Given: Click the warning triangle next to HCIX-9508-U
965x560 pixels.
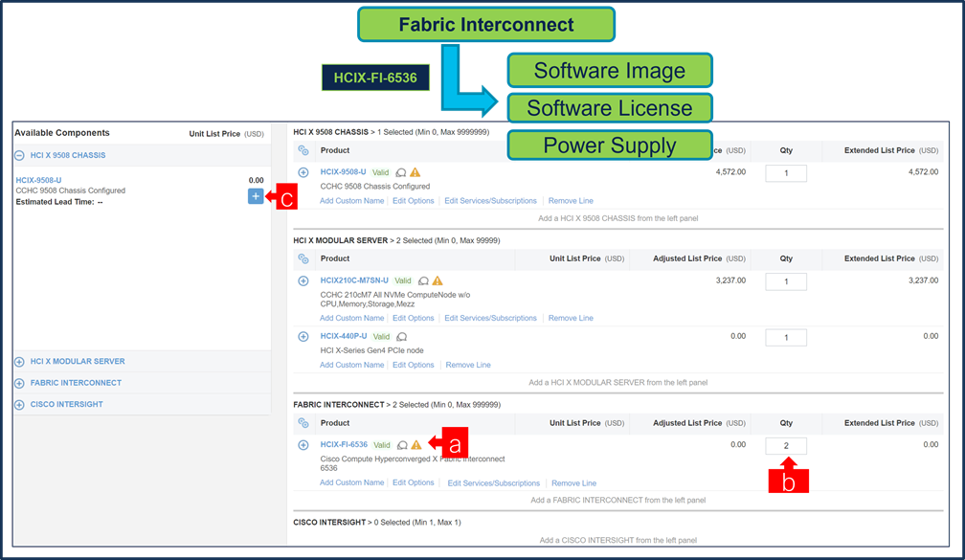Looking at the screenshot, I should 415,172.
